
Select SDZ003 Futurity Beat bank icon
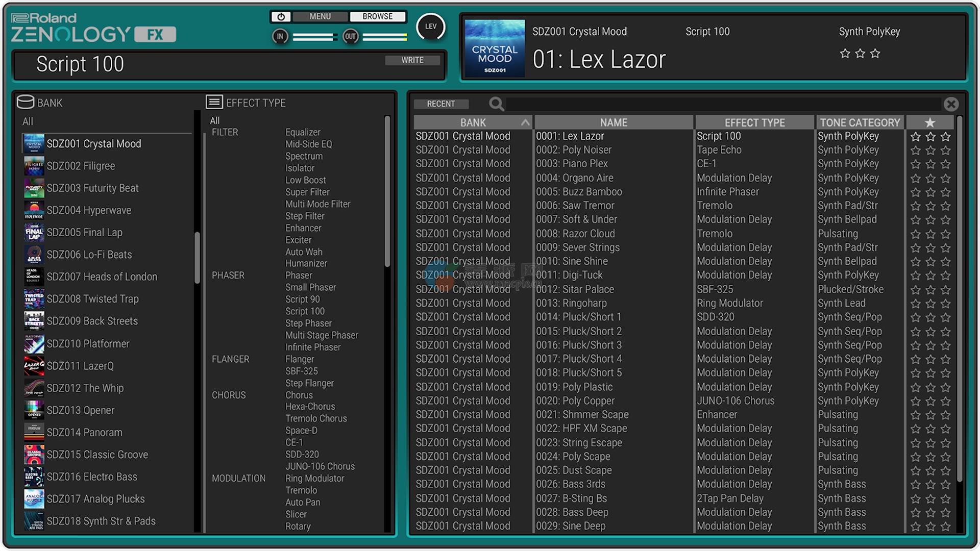[x=34, y=188]
